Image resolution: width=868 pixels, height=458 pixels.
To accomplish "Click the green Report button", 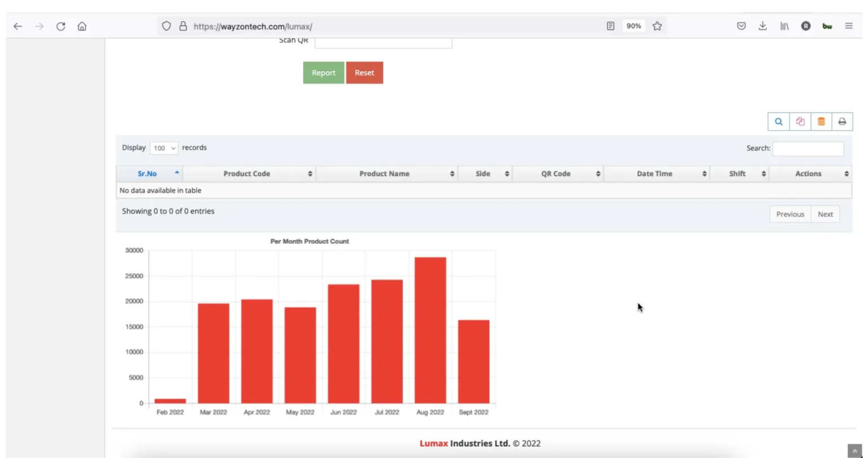I will tap(323, 73).
